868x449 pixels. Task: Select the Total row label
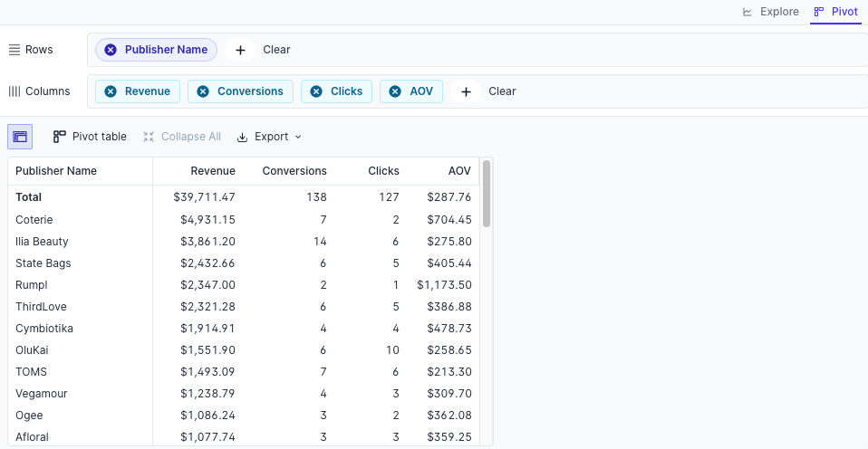point(28,197)
